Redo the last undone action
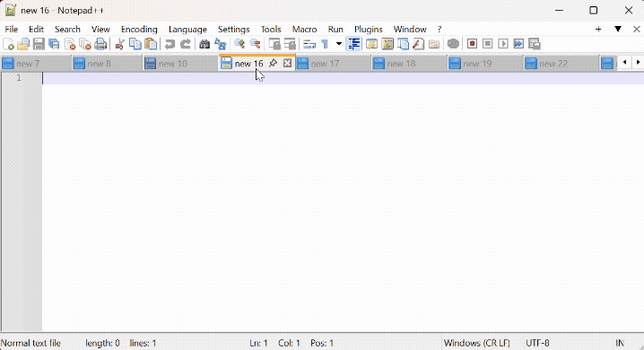The width and height of the screenshot is (644, 350). [x=186, y=44]
